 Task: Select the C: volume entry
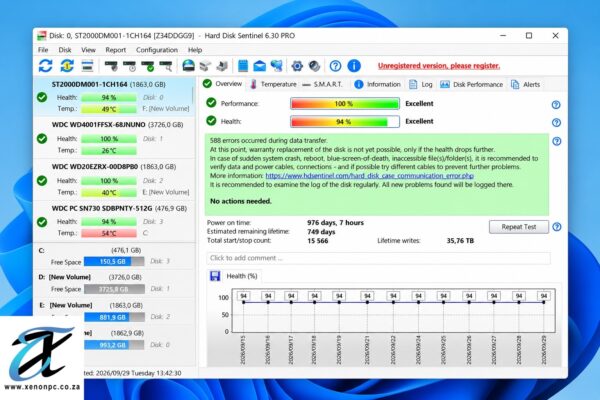[x=114, y=256]
